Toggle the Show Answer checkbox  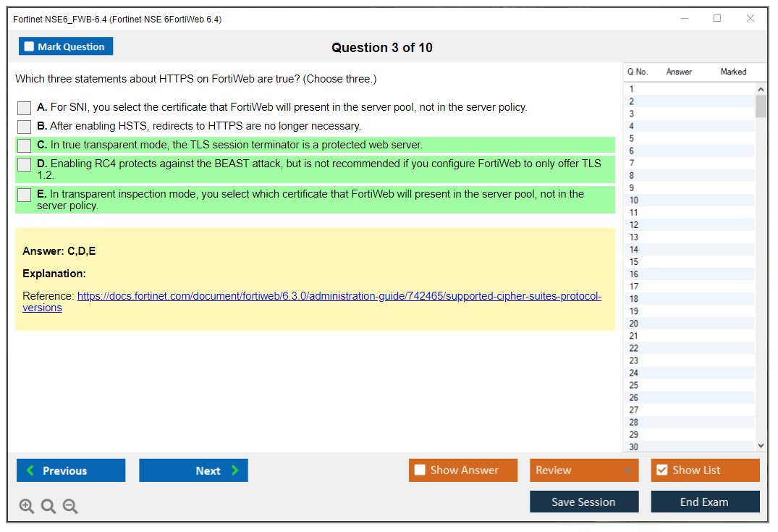coord(420,470)
